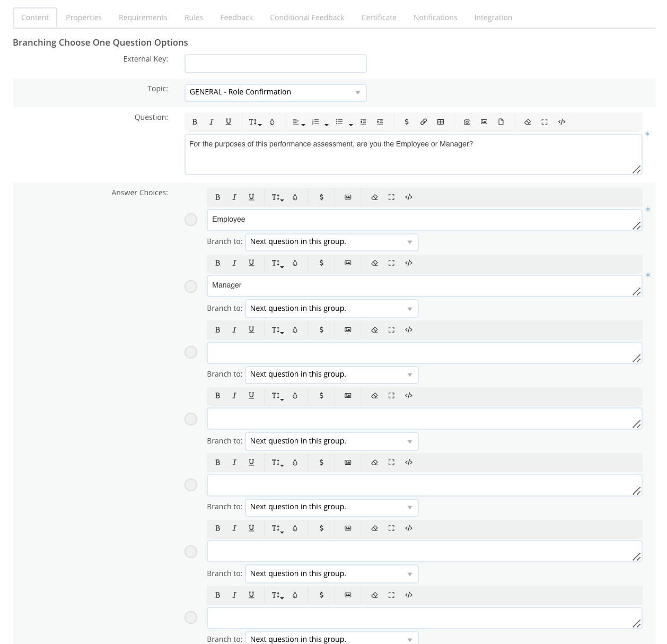Screen dimensions: 667x644
Task: Click the External Key input field
Action: pyautogui.click(x=275, y=63)
